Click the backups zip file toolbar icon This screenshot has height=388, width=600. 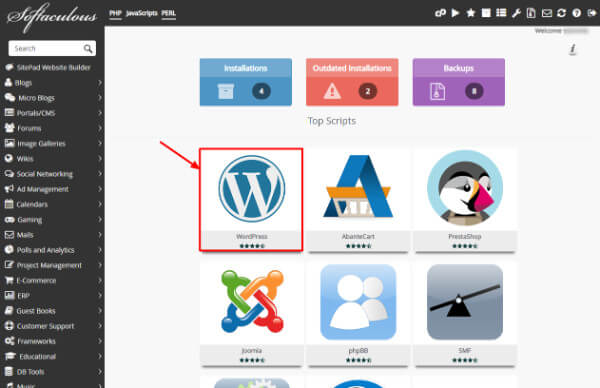(x=531, y=13)
